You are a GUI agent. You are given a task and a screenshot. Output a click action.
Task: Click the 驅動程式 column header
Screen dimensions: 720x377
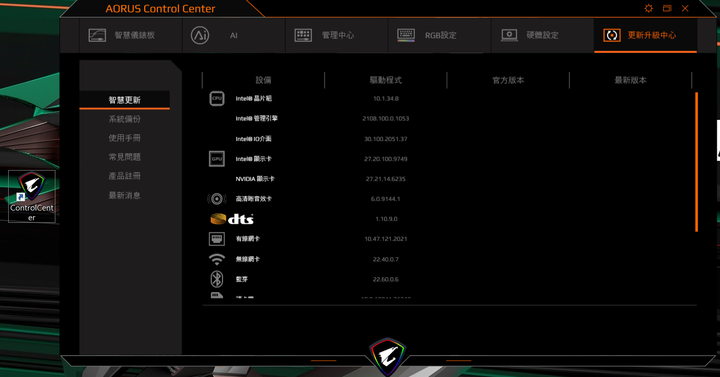[386, 80]
